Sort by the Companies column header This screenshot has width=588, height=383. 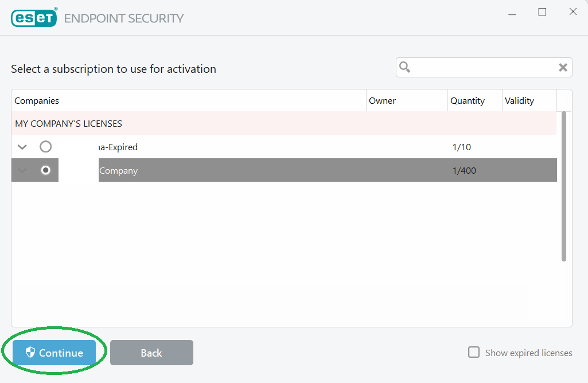(37, 101)
